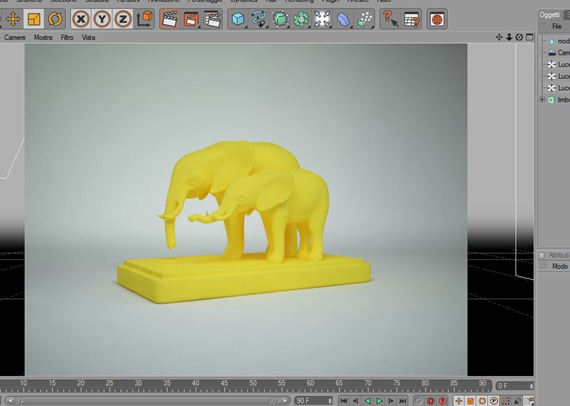
Task: Click the orange globe icon
Action: tap(437, 19)
